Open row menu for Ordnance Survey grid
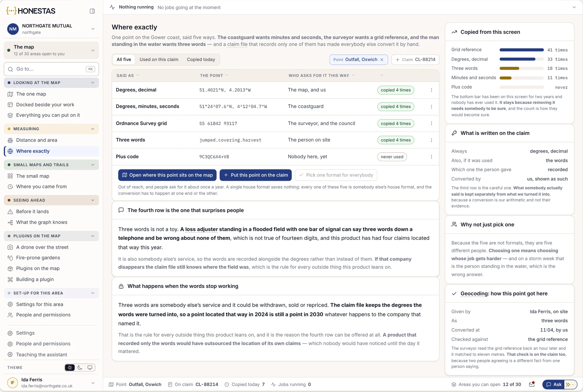 [431, 123]
